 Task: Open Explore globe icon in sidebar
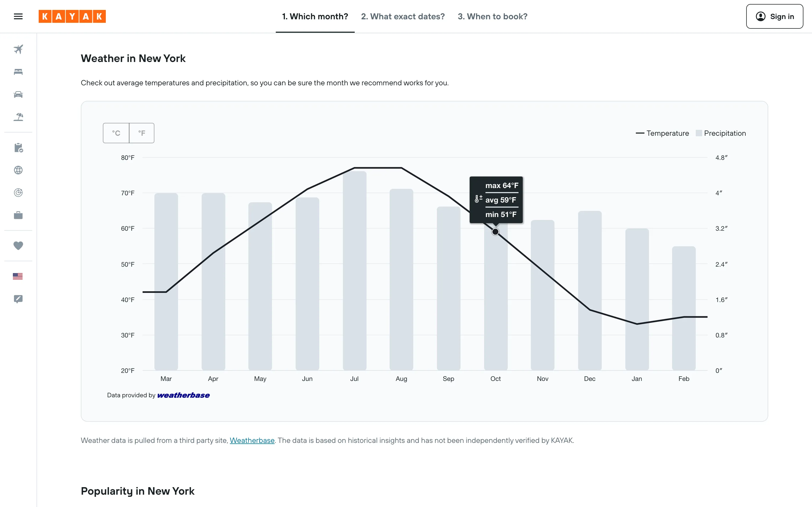(18, 170)
